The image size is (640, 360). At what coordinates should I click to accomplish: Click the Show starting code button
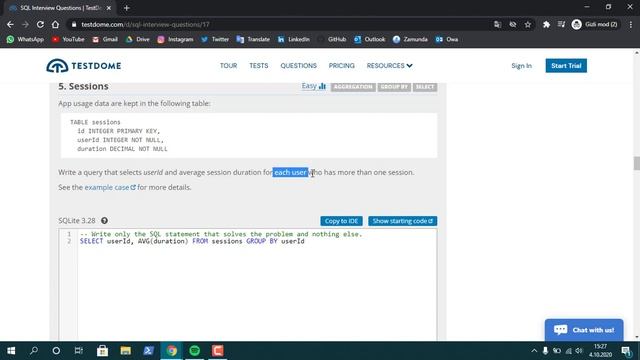[402, 221]
